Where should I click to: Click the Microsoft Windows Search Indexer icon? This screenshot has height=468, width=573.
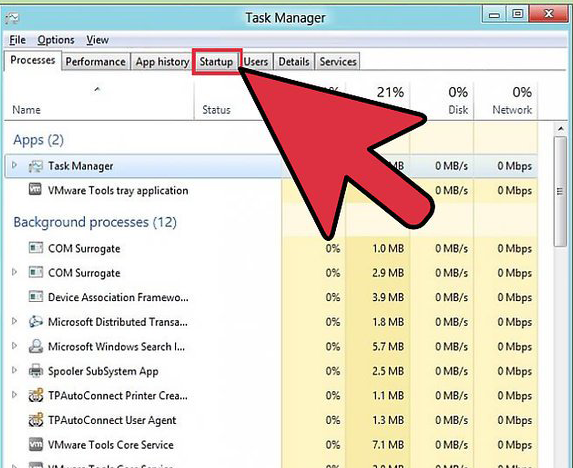point(35,346)
